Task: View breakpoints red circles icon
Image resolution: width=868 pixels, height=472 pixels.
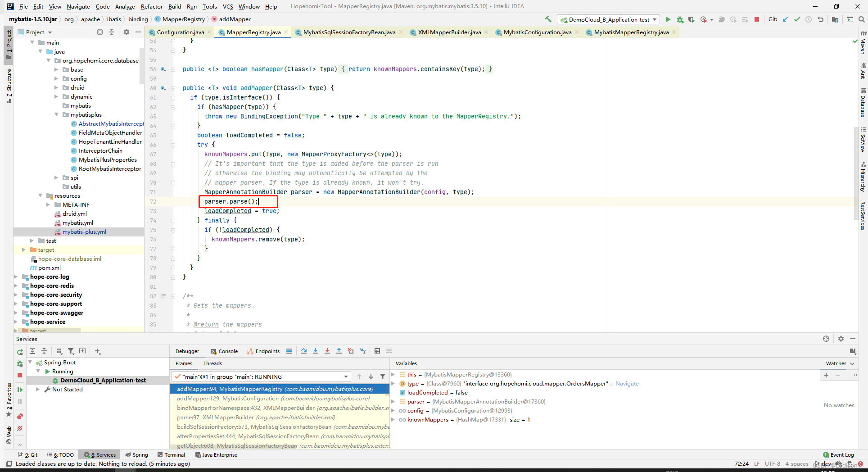Action: (20, 416)
